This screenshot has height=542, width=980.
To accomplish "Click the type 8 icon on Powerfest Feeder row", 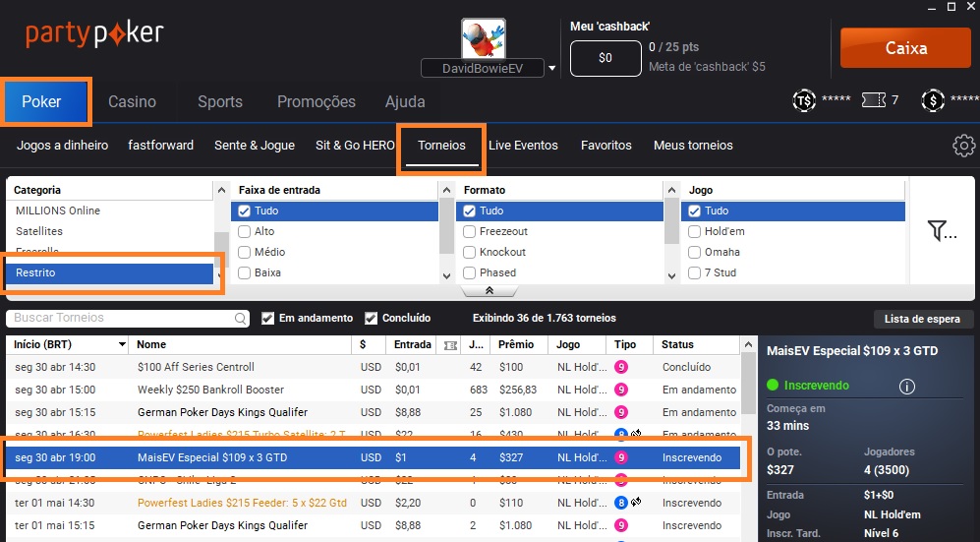I will click(620, 503).
